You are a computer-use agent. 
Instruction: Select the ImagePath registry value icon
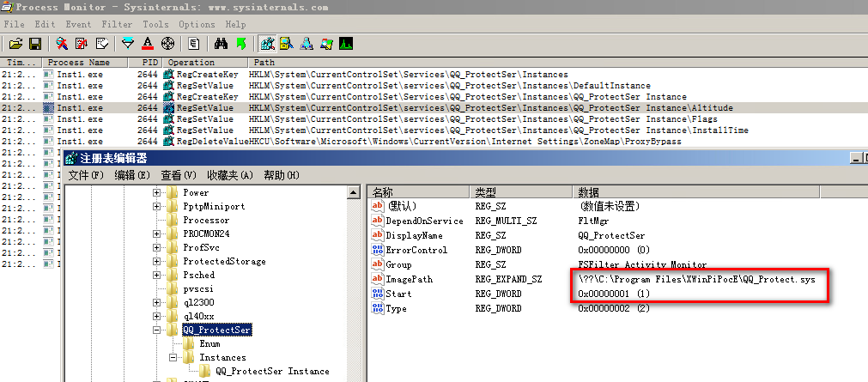378,279
